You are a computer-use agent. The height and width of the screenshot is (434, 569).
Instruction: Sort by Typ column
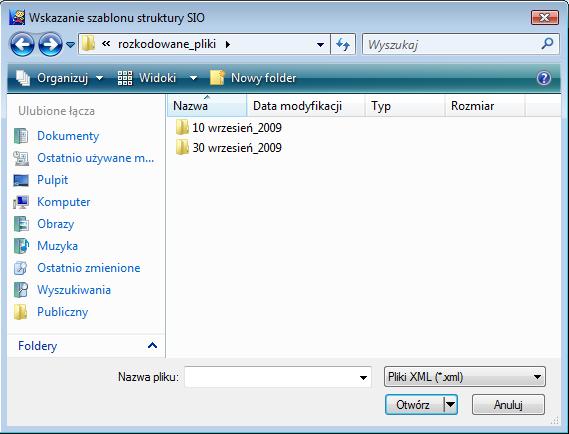pyautogui.click(x=405, y=106)
